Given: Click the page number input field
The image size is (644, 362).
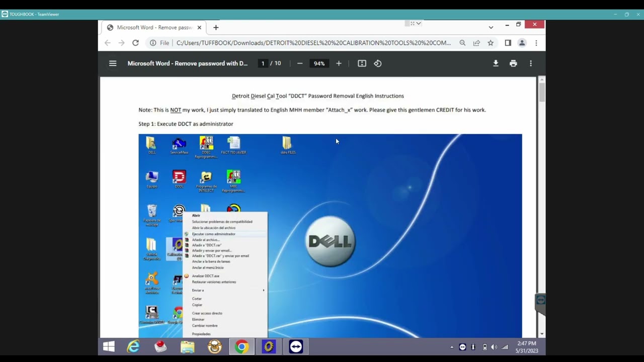Looking at the screenshot, I should pyautogui.click(x=263, y=63).
